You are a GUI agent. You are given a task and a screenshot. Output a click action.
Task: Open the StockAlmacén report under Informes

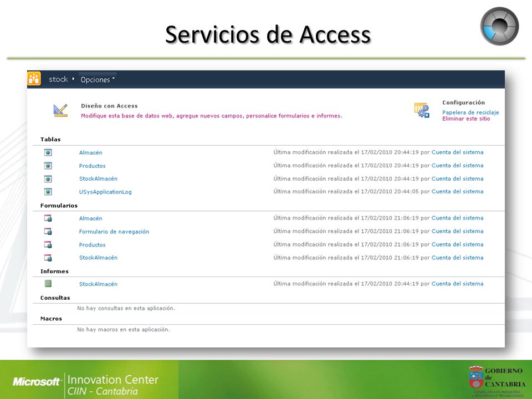click(98, 284)
